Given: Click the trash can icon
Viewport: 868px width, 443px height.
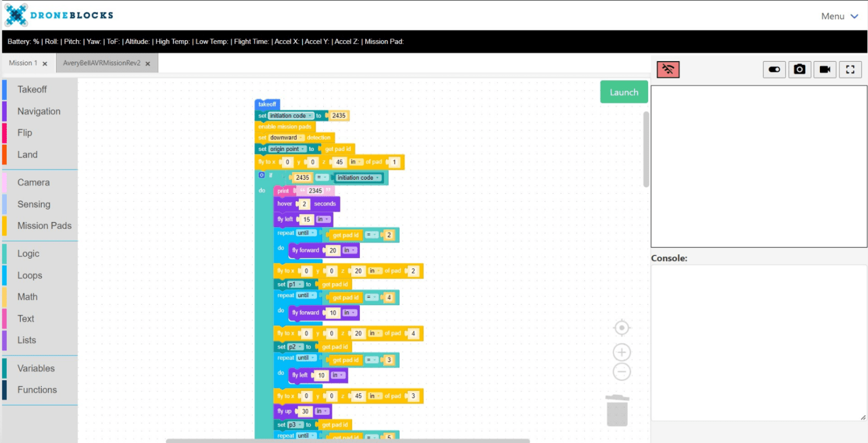Looking at the screenshot, I should click(617, 411).
